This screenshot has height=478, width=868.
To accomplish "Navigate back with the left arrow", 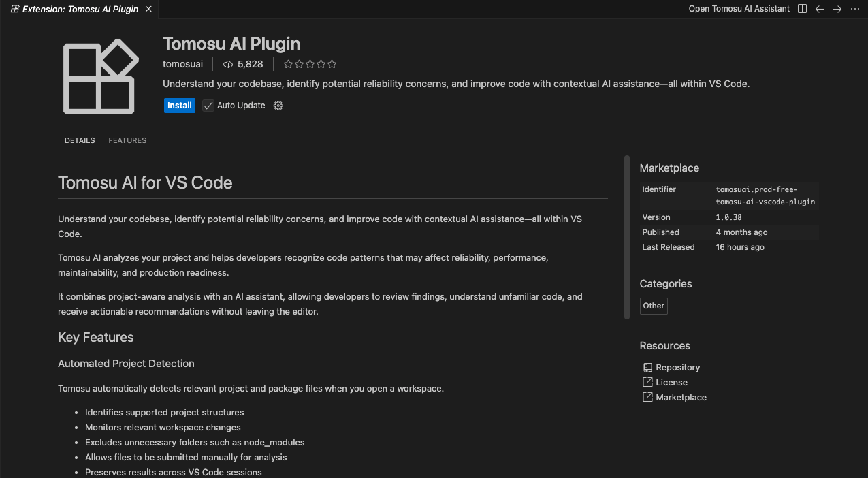I will [x=820, y=9].
